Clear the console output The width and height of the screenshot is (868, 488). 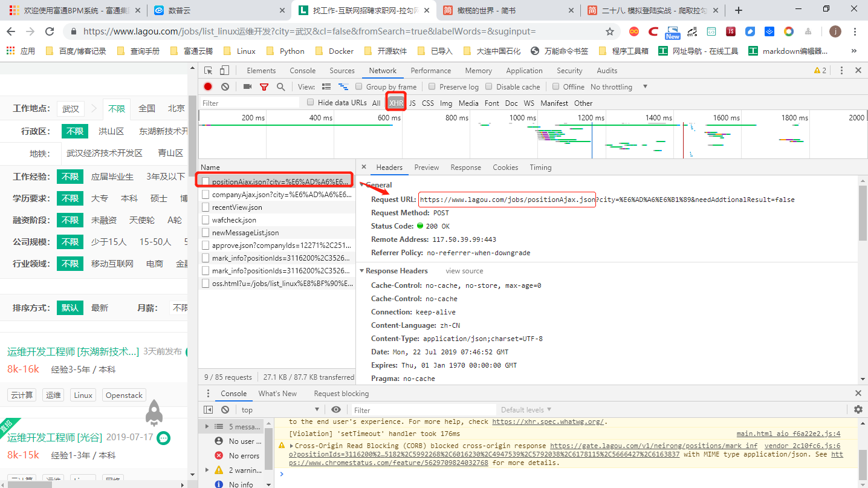(x=225, y=410)
